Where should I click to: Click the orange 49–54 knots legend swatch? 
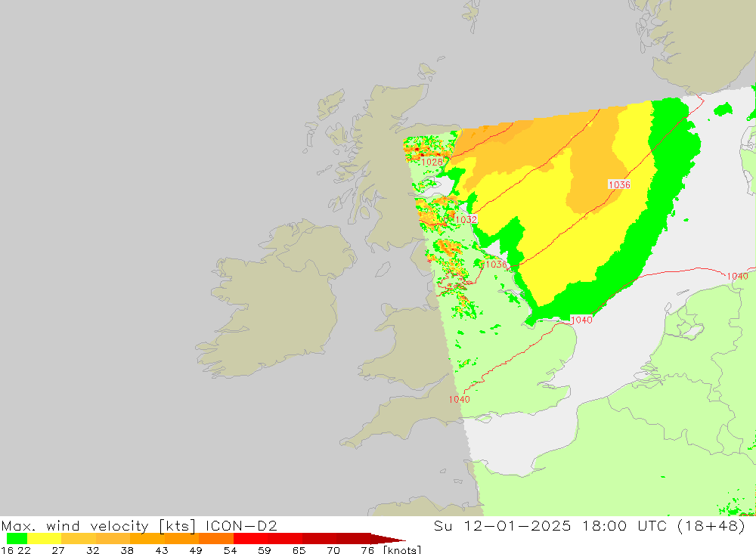pyautogui.click(x=216, y=539)
